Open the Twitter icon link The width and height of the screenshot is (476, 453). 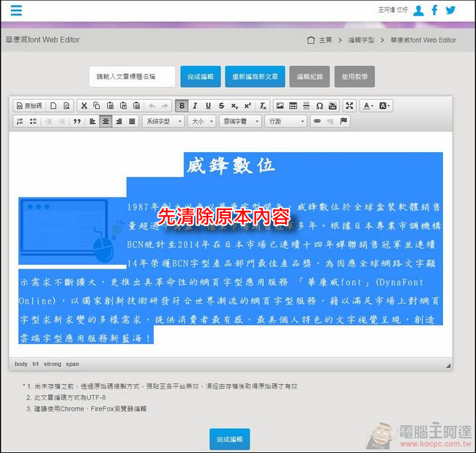[450, 10]
